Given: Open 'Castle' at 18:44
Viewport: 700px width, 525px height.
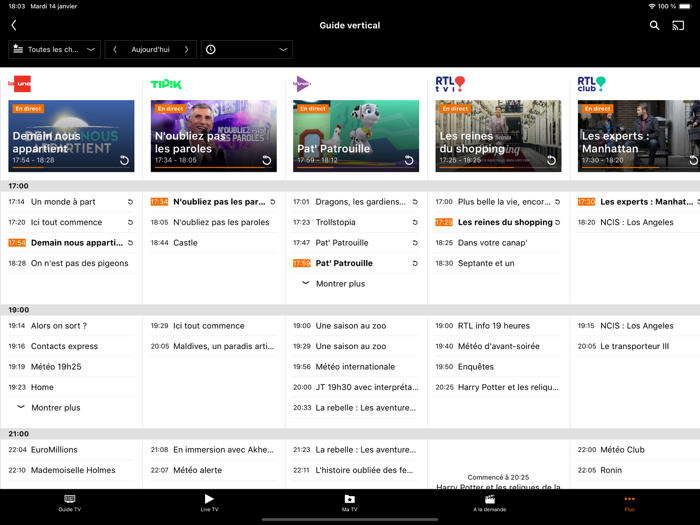Looking at the screenshot, I should pos(213,243).
